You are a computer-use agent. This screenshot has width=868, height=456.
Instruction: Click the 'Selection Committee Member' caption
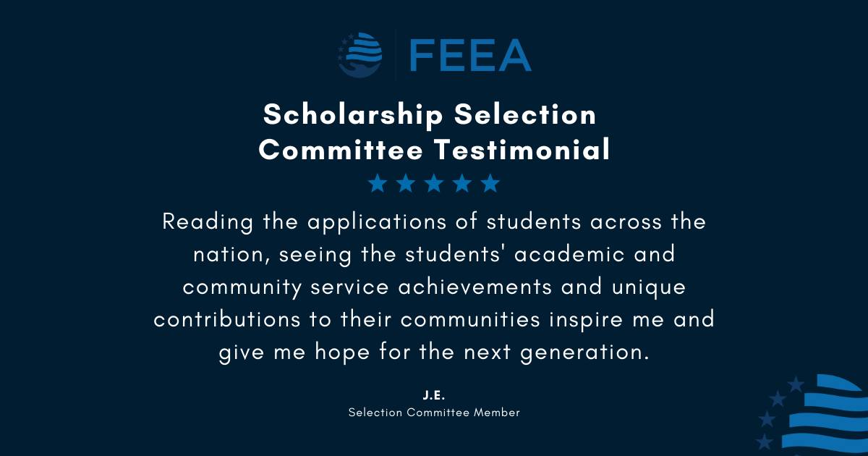point(434,413)
